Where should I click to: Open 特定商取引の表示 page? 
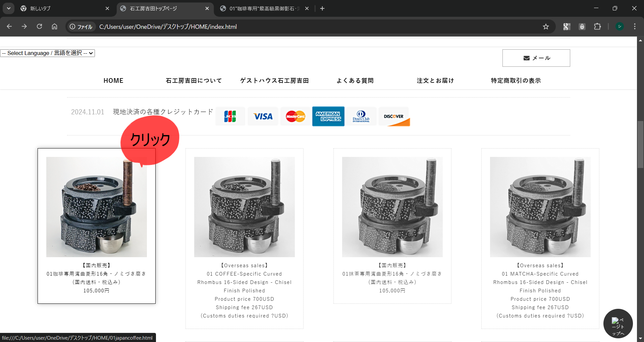point(516,80)
